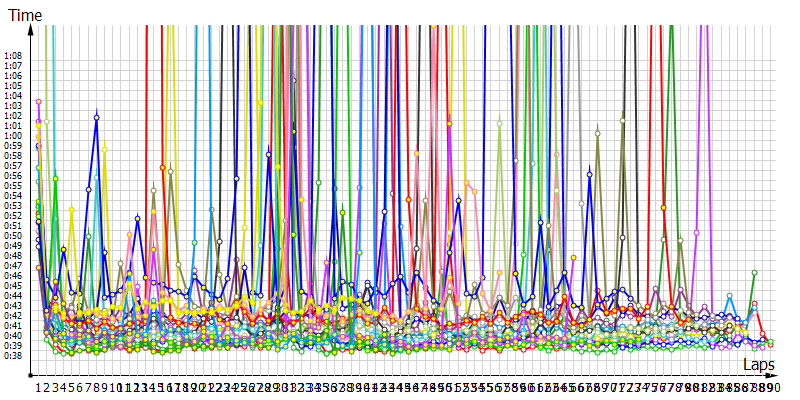Click the arrowhead atop the vertical Time axis
This screenshot has height=400, width=800.
click(34, 28)
